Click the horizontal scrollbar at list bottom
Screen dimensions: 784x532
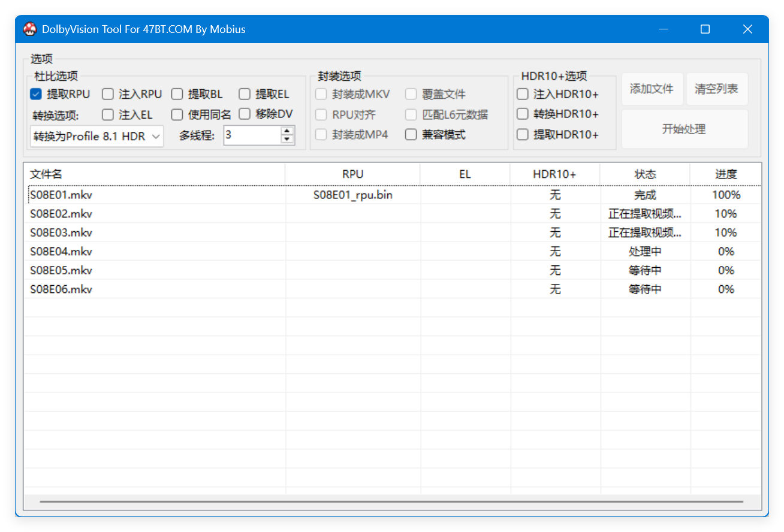tap(391, 501)
